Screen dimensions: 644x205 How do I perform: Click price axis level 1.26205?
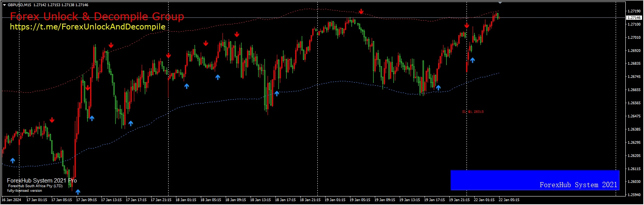pyautogui.click(x=634, y=156)
